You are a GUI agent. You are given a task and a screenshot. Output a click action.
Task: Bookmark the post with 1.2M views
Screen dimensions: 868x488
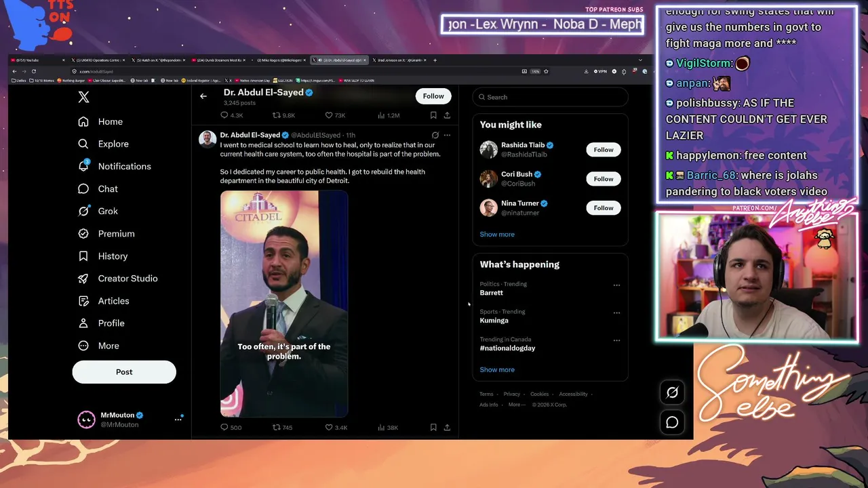coord(433,115)
